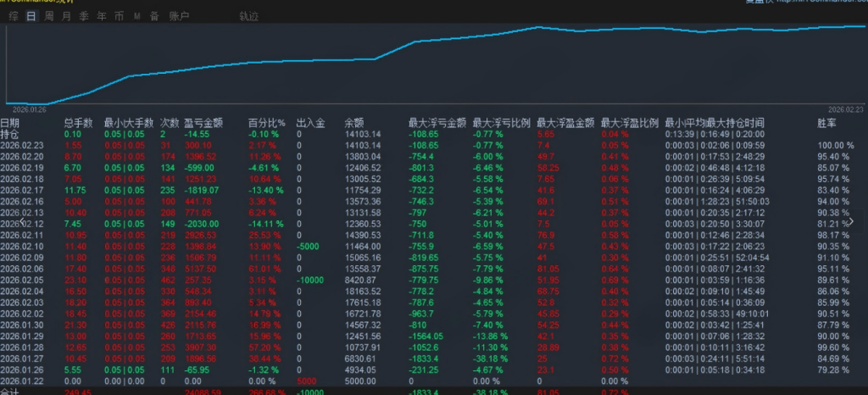This screenshot has height=395, width=868.
Task: Click the duration cell ending 51:50:03
Action: coord(717,202)
